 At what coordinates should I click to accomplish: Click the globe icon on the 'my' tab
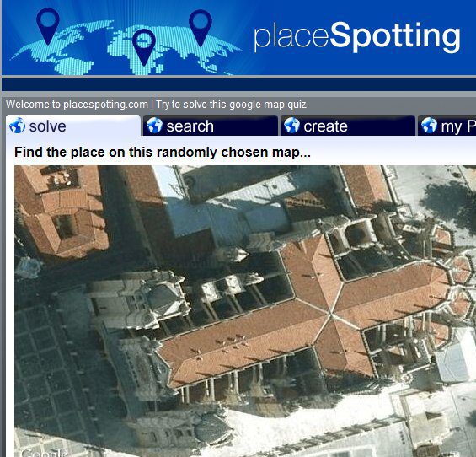[429, 126]
